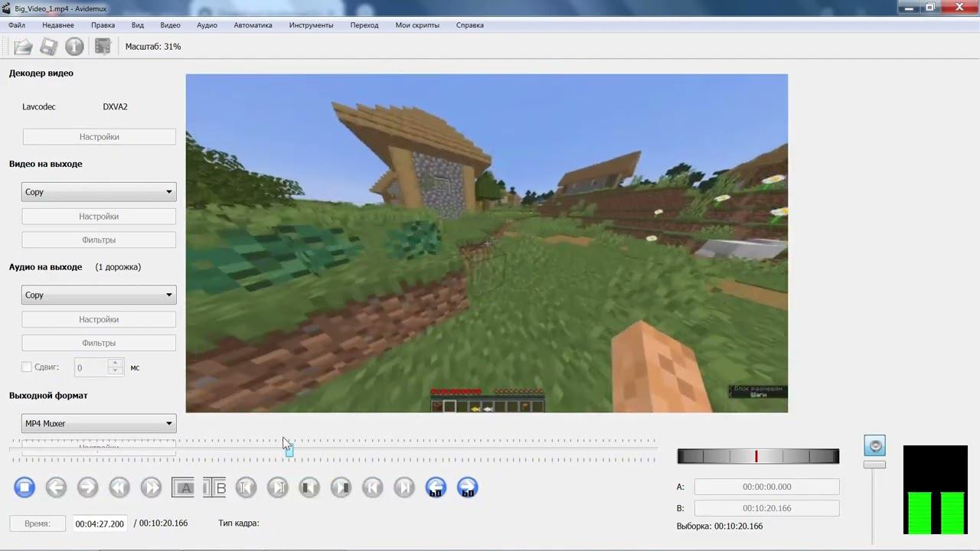Click the video output Фильтры button

(99, 240)
